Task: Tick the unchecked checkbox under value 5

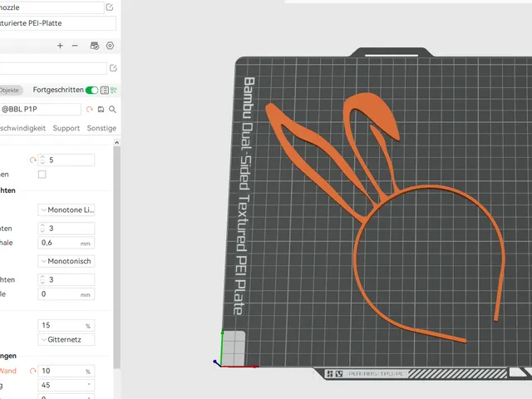Action: tap(42, 175)
